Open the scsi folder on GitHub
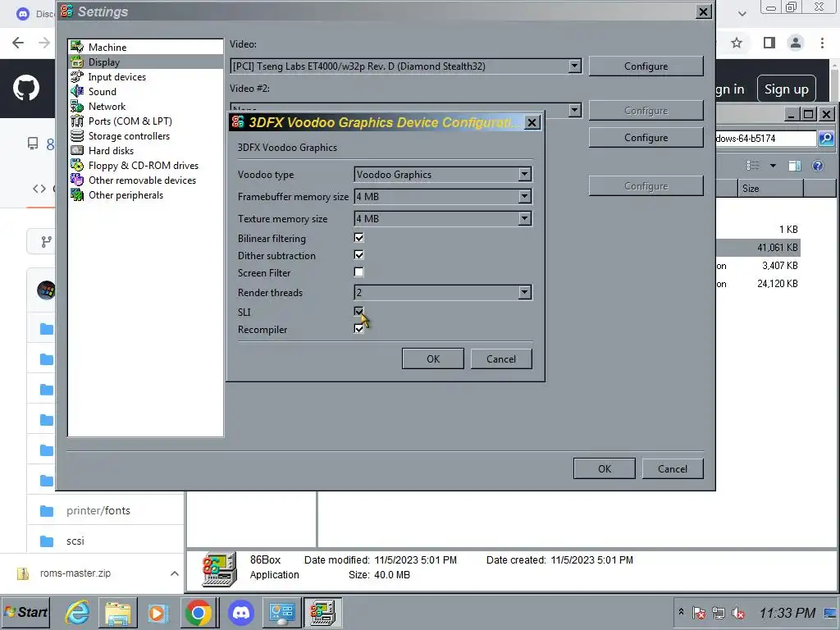The image size is (840, 630). tap(75, 541)
